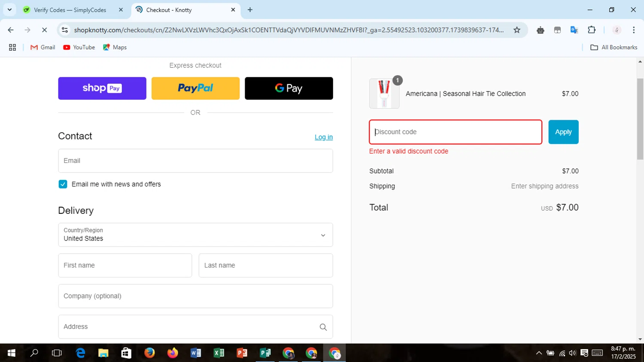Click the Last name field
Viewport: 644px width, 362px height.
pos(266,265)
